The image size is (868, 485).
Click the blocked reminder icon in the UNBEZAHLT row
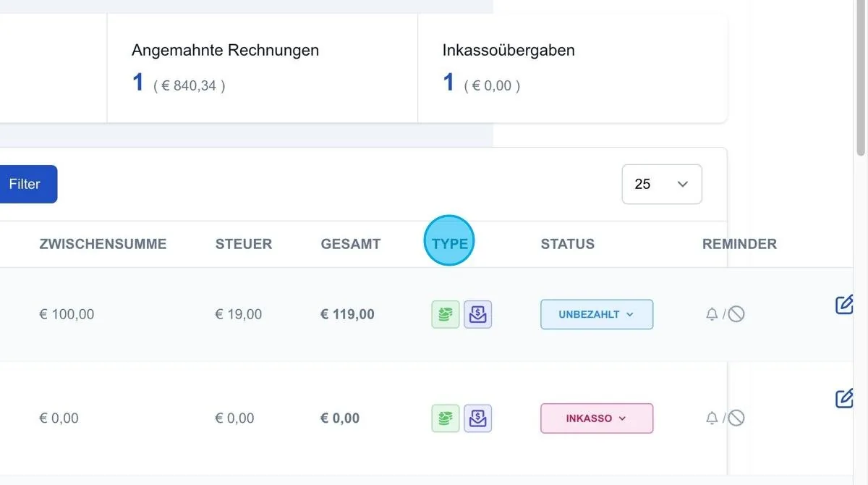(x=736, y=314)
